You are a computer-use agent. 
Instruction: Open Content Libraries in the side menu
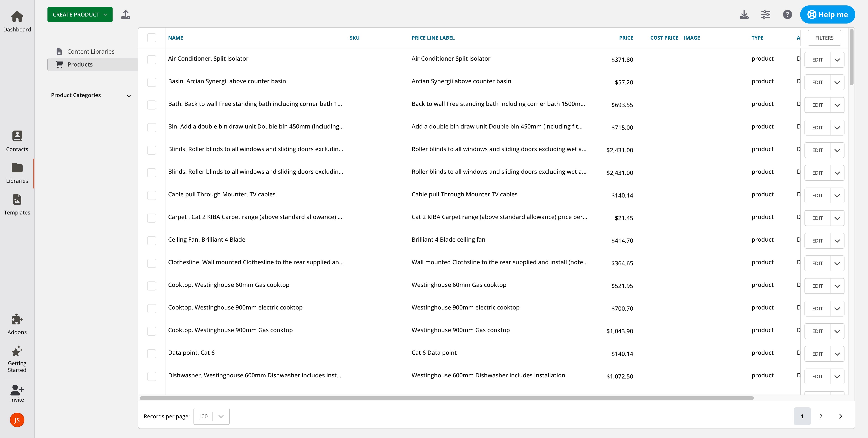pos(91,52)
